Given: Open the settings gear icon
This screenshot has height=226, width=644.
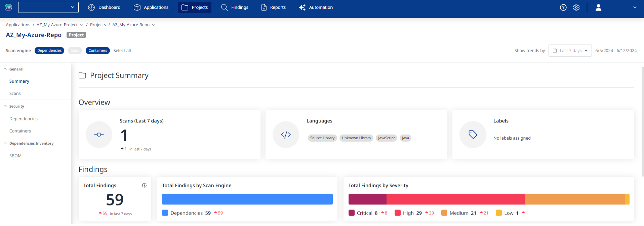Looking at the screenshot, I should click(x=576, y=7).
